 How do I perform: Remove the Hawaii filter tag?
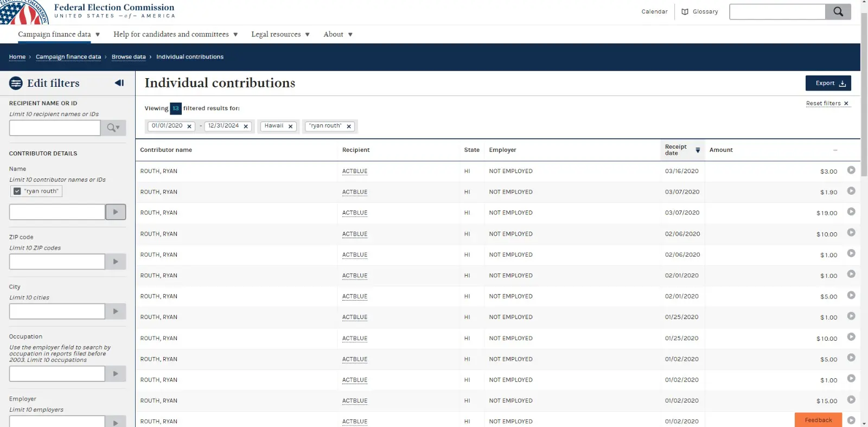click(290, 126)
